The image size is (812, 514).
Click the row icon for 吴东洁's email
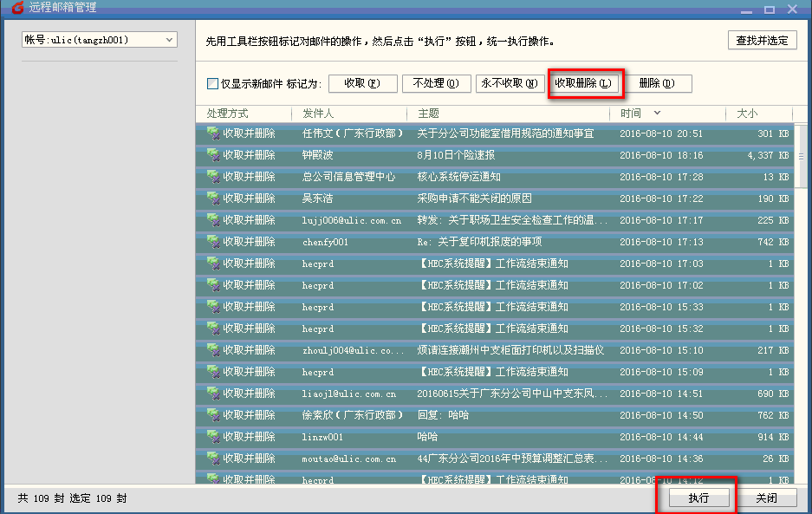(x=213, y=198)
